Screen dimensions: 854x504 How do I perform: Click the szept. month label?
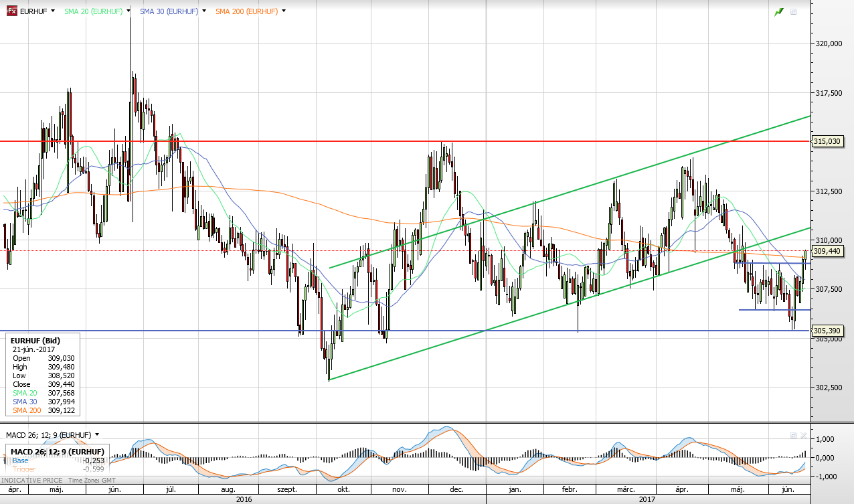287,490
